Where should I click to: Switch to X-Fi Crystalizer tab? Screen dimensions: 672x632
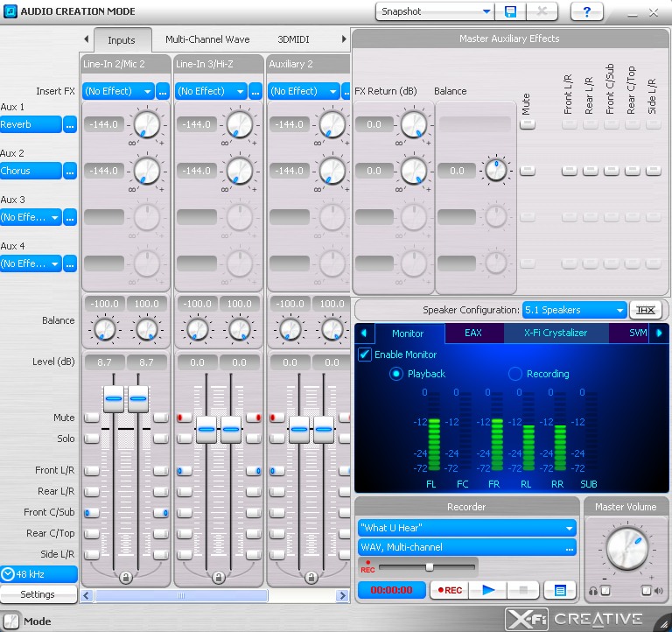556,334
